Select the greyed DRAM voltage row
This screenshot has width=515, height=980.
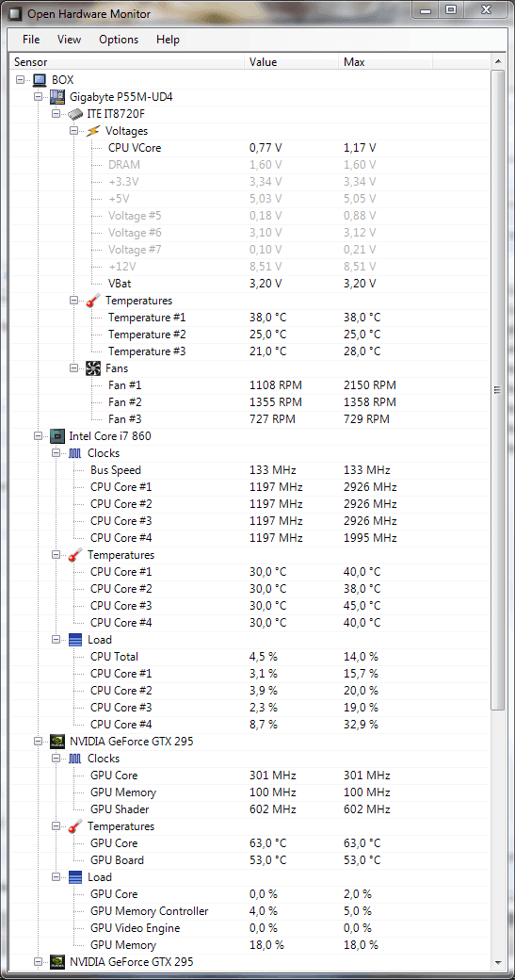(250, 164)
